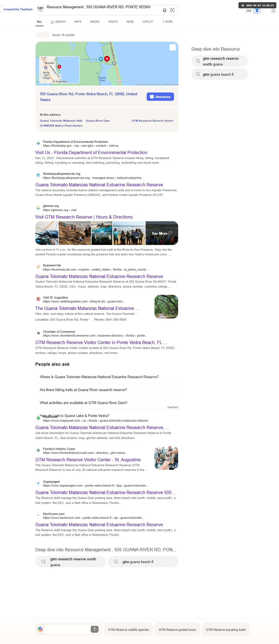Screen dimensions: 279x644
Task: Click See More on image strip
Action: (x=162, y=233)
